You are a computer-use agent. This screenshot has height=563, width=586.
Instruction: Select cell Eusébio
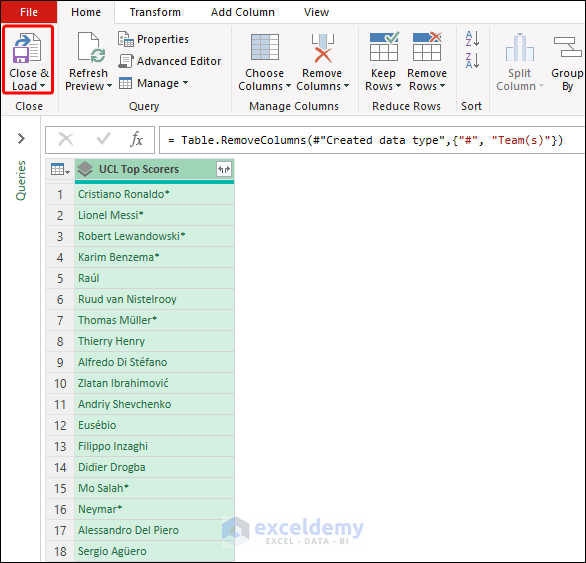pos(154,425)
